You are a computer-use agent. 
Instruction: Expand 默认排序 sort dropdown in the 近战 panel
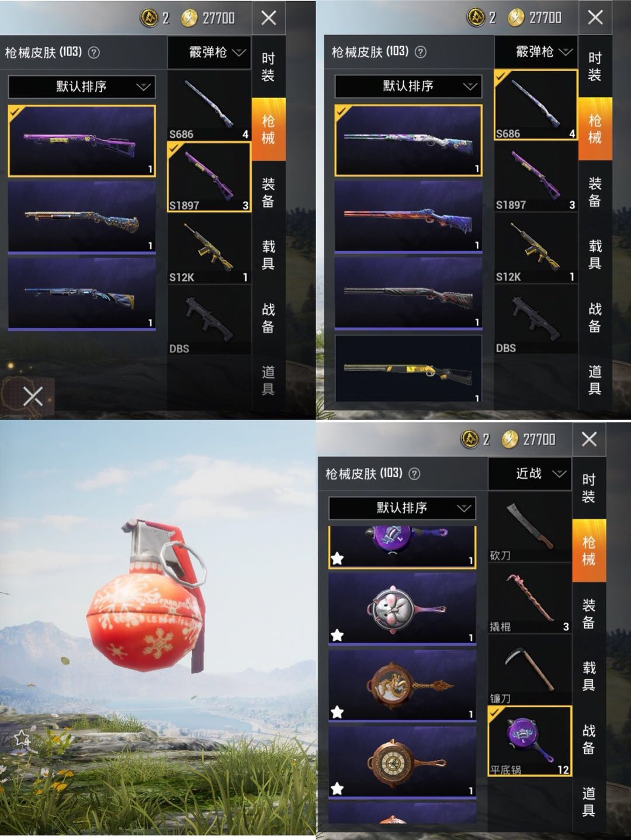pyautogui.click(x=402, y=508)
